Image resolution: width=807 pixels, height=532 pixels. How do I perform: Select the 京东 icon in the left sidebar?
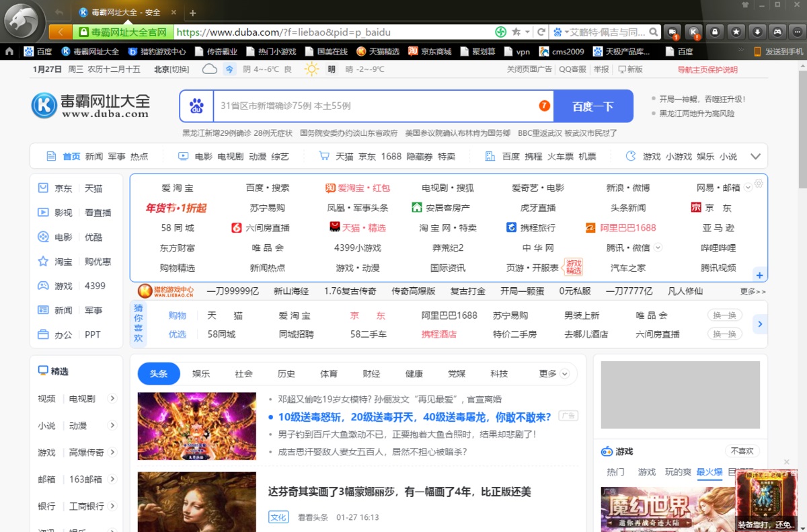[x=44, y=188]
